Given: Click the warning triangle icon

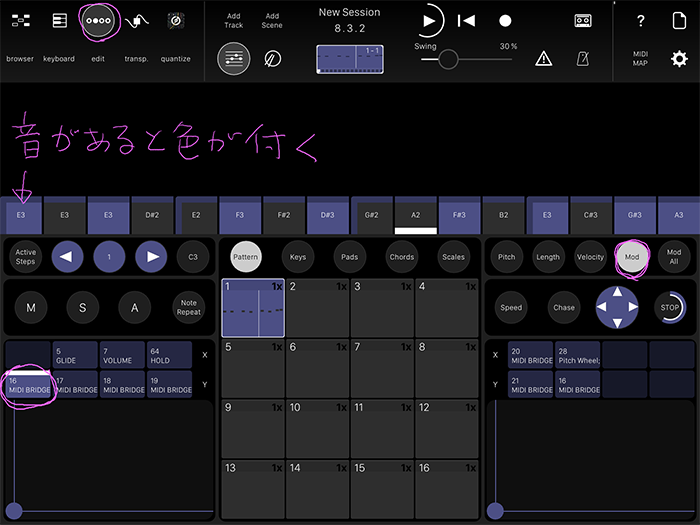Looking at the screenshot, I should [543, 58].
